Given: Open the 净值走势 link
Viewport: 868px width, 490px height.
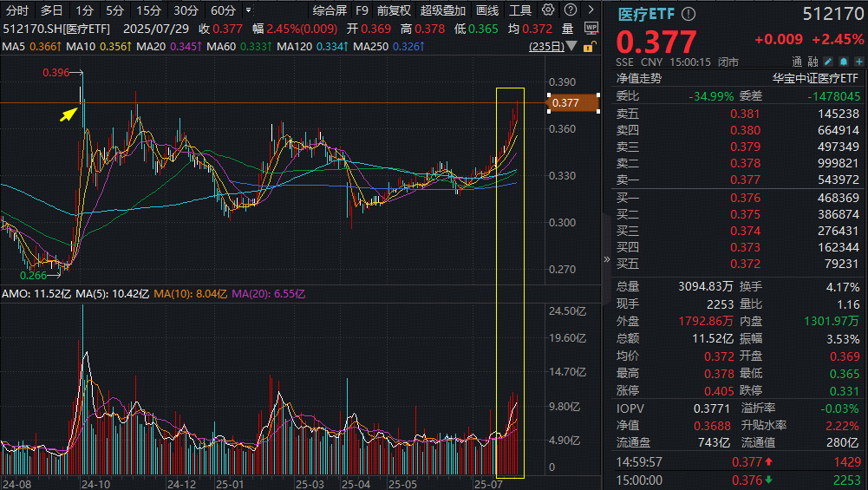Looking at the screenshot, I should coord(639,78).
